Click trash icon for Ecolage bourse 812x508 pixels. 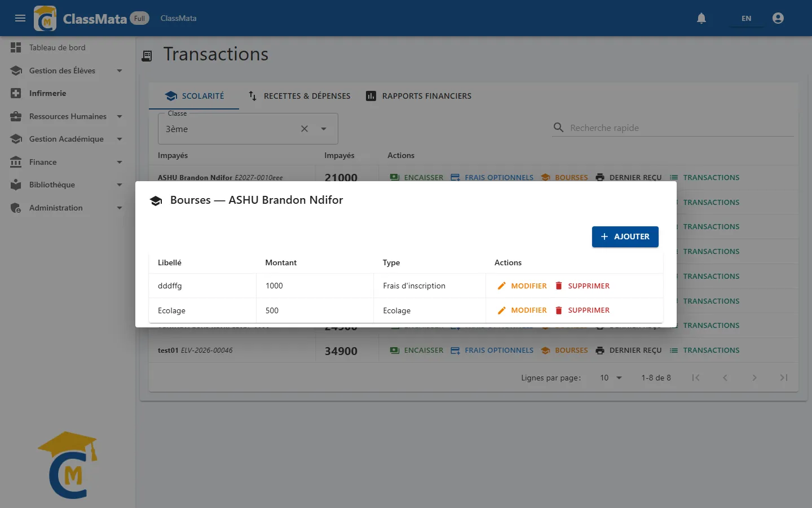pos(559,310)
